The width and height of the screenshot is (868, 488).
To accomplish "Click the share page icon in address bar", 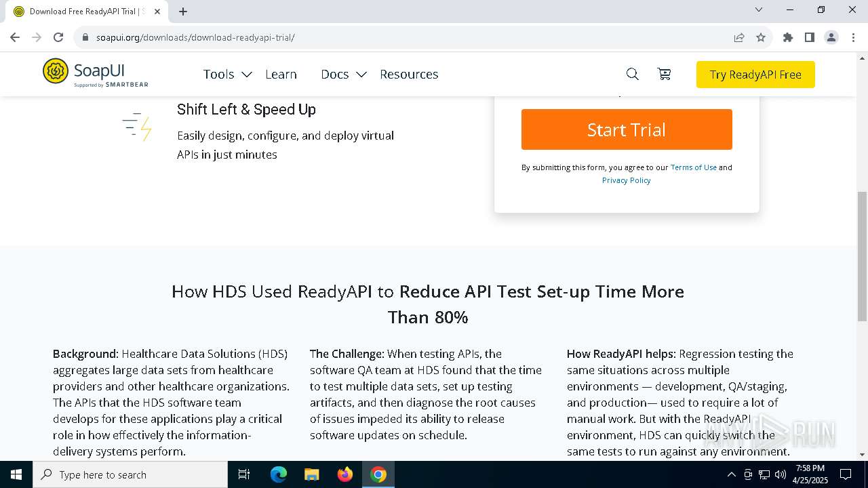I will click(x=739, y=37).
